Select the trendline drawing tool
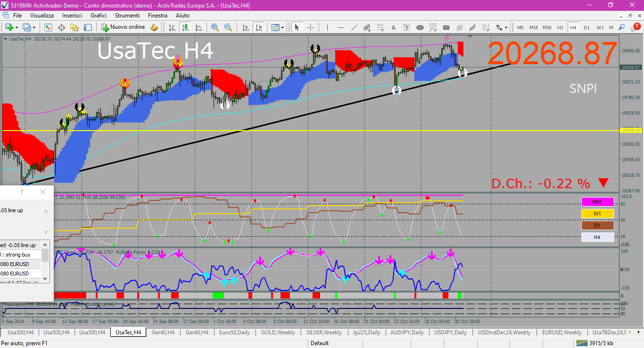 pyautogui.click(x=354, y=27)
